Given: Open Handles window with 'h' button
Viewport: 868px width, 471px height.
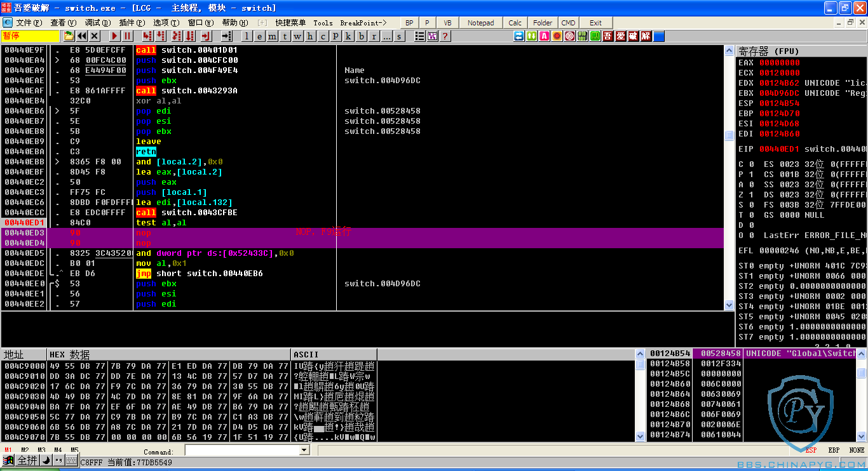Looking at the screenshot, I should pos(310,36).
